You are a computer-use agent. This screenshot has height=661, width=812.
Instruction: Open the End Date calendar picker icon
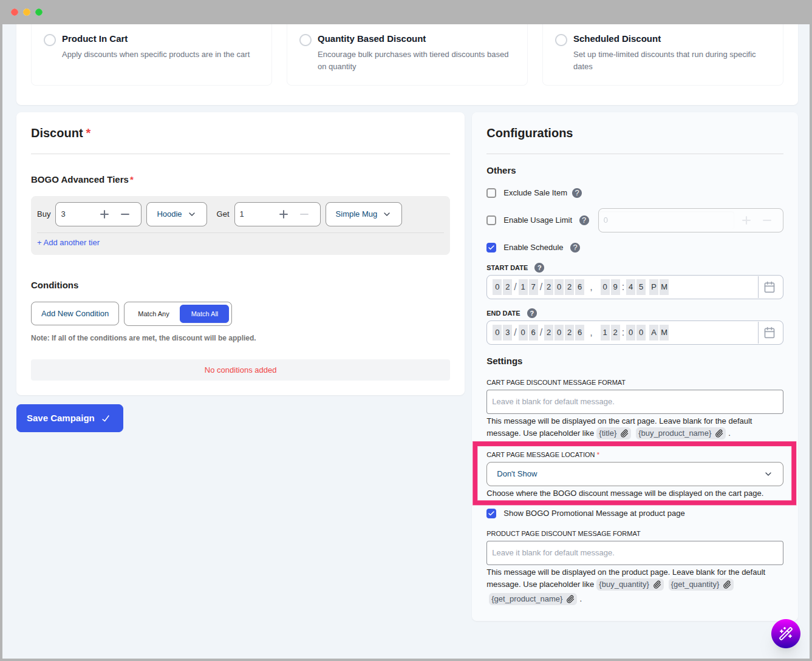point(769,333)
